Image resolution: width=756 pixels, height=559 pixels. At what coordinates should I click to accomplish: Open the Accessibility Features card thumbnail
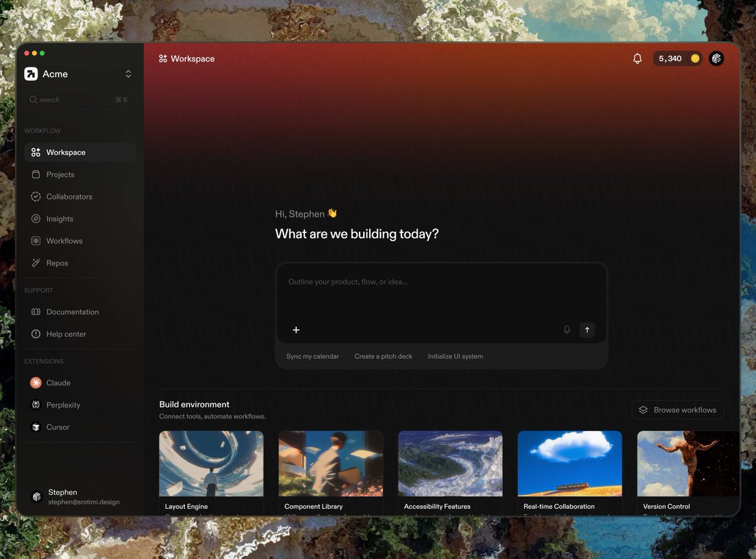click(x=450, y=464)
